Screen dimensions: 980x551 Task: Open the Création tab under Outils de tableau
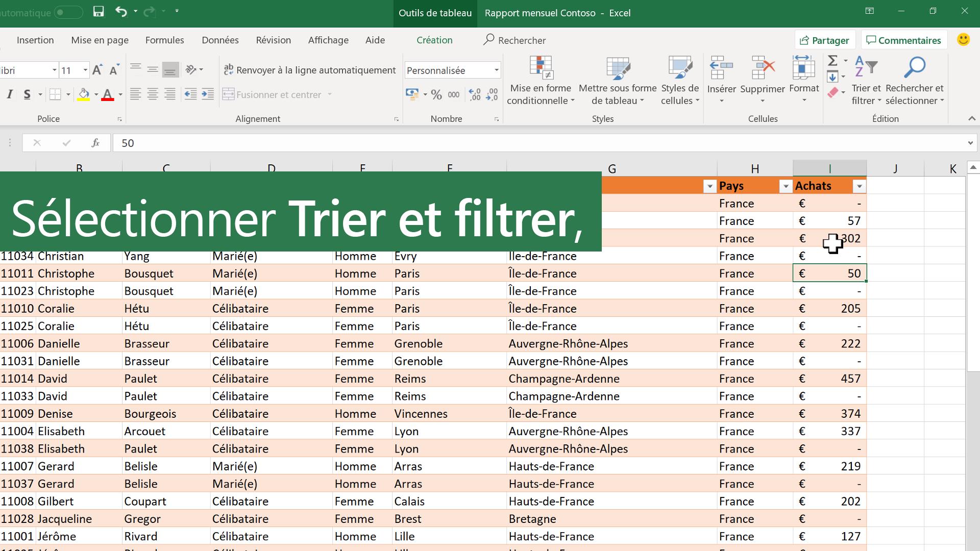pos(434,40)
